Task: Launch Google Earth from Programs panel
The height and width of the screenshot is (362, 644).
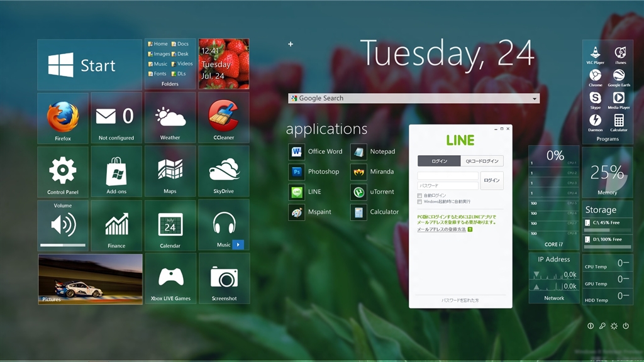Action: (x=619, y=77)
